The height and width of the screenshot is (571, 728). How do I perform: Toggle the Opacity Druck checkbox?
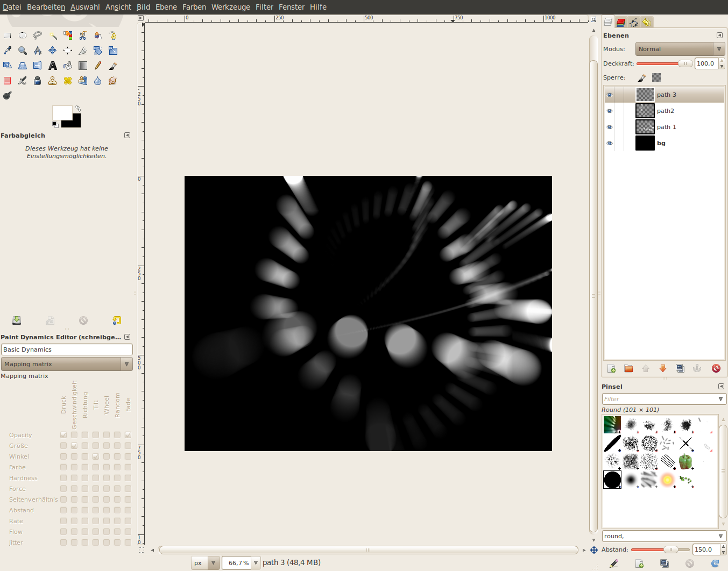[63, 435]
